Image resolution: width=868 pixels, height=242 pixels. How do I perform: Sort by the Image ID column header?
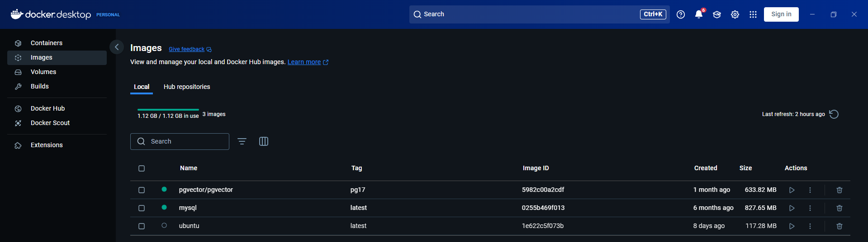pos(536,168)
